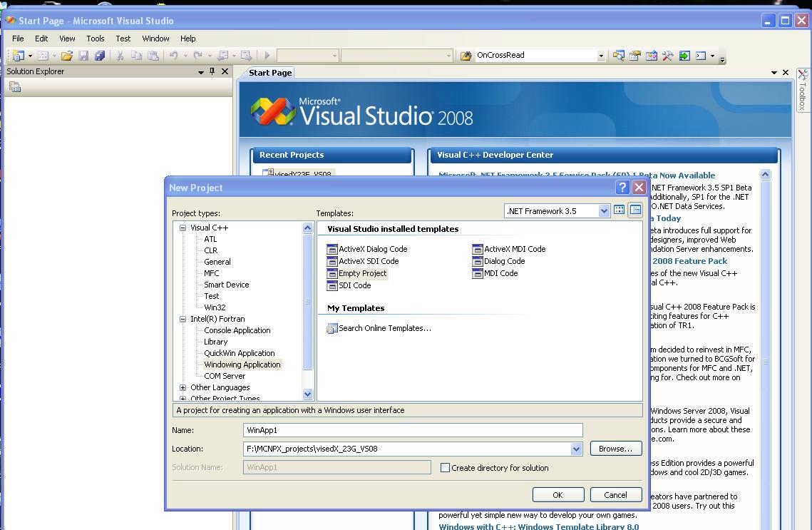Select the Empty Project template

[356, 273]
